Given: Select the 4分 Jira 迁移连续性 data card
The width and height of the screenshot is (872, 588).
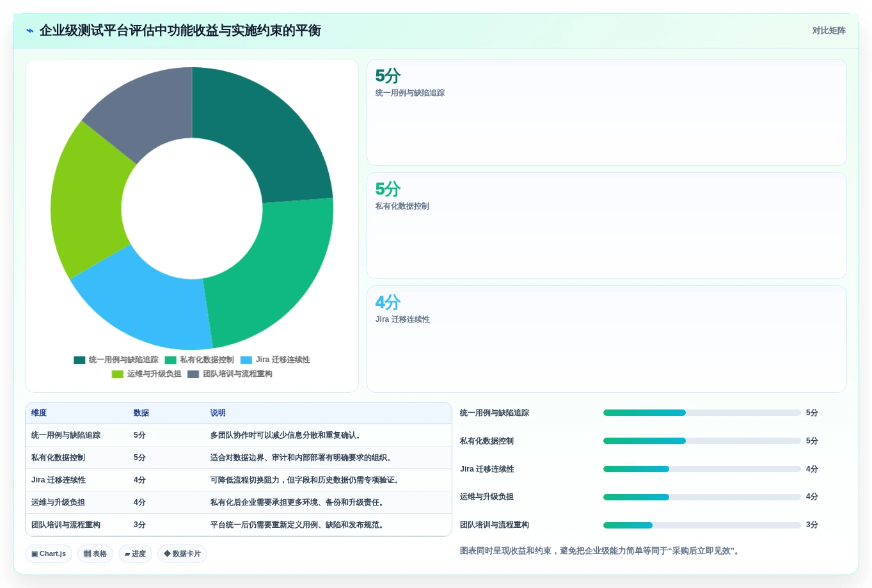Looking at the screenshot, I should tap(606, 339).
